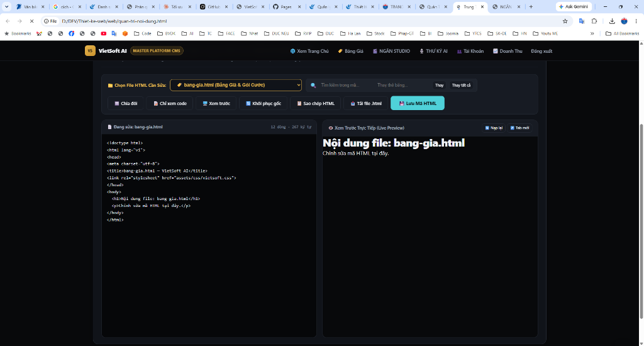Click the Đang sửa: bang-gia.html label
Viewport: 644px width, 346px height.
[x=138, y=127]
